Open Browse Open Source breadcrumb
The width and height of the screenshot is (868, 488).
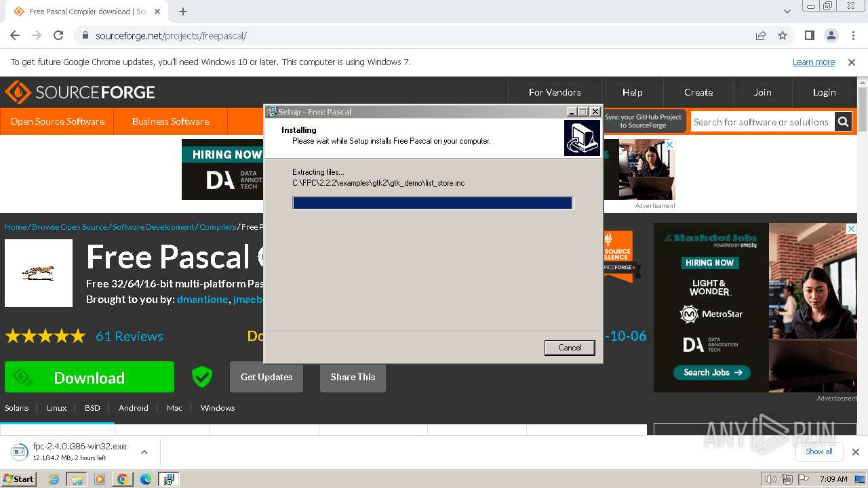[x=69, y=227]
